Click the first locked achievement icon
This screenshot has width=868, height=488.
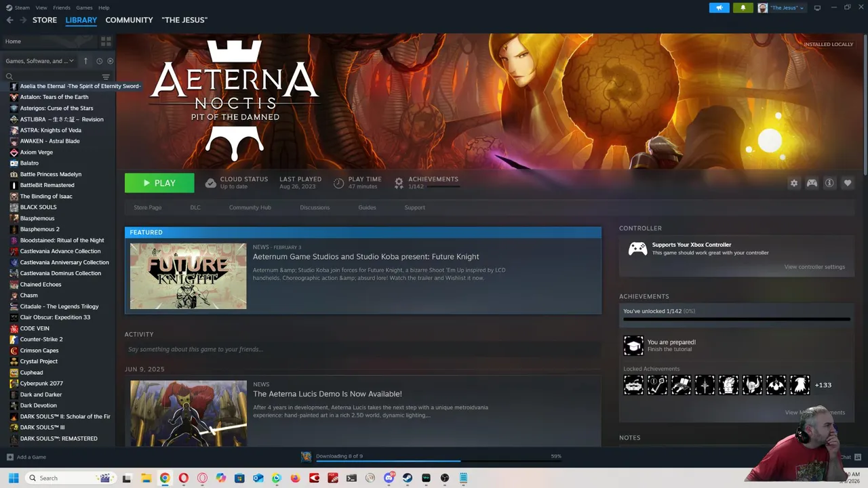[633, 385]
